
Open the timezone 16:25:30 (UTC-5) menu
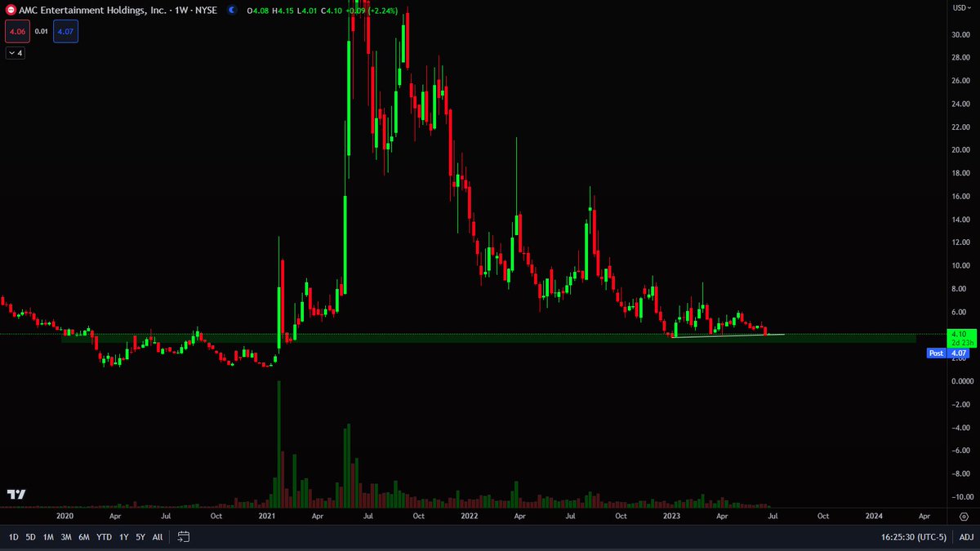coord(915,537)
